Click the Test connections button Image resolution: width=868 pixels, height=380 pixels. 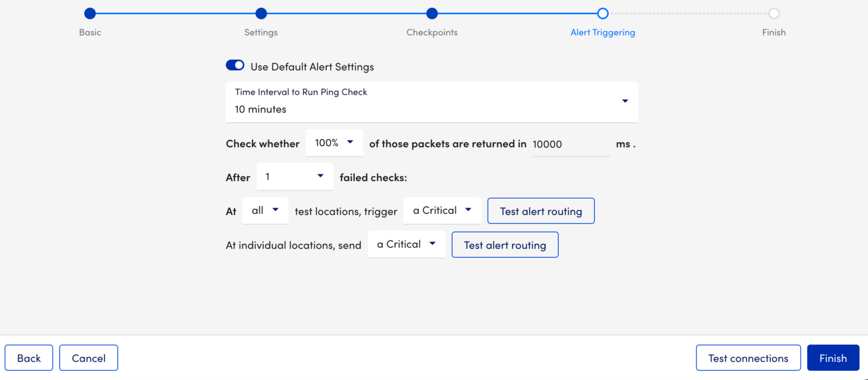point(748,358)
